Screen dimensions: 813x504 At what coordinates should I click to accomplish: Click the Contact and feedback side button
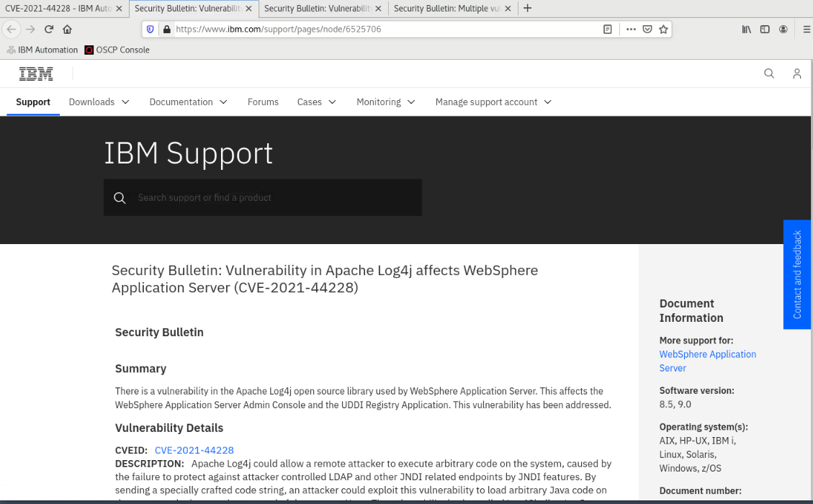click(x=796, y=274)
